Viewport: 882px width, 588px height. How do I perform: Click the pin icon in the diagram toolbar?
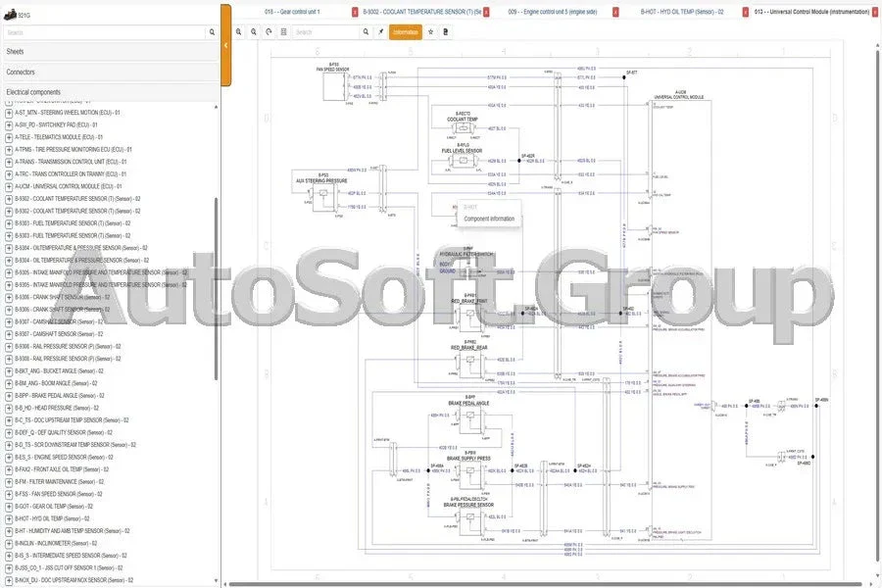click(x=381, y=32)
